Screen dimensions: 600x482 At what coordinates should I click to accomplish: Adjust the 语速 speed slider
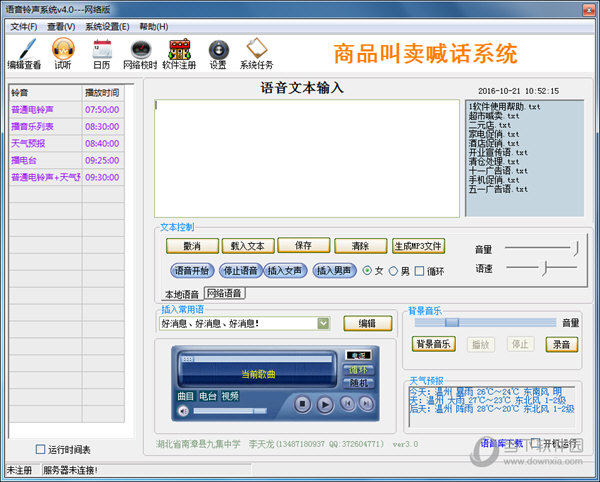click(x=541, y=268)
